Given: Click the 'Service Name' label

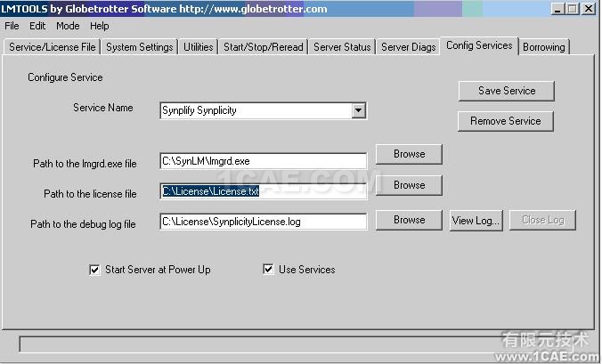Looking at the screenshot, I should pos(103,108).
